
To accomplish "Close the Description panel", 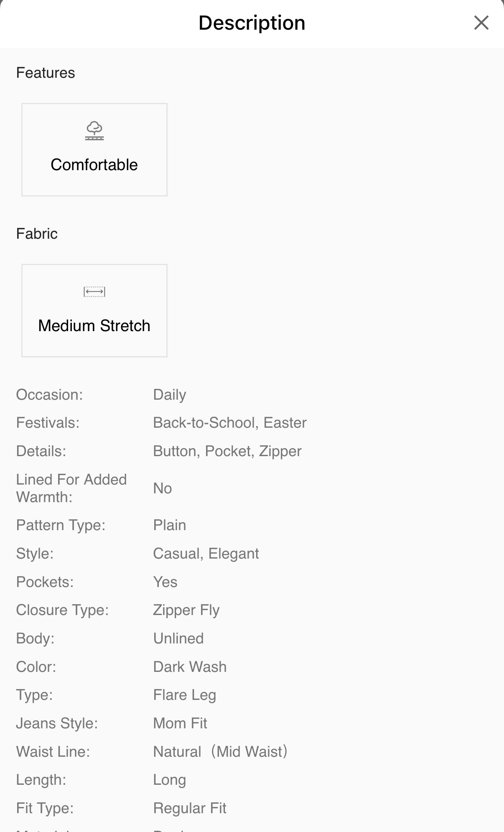I will tap(481, 23).
